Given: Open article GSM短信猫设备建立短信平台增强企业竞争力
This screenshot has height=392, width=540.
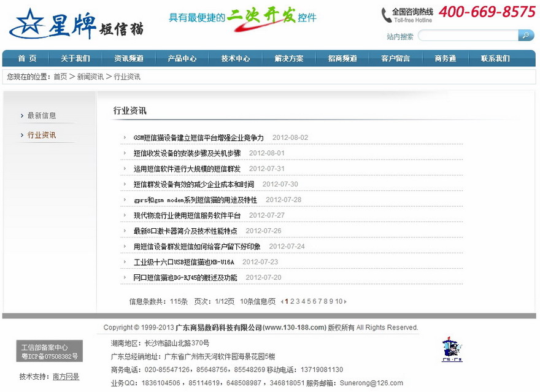Looking at the screenshot, I should (198, 137).
